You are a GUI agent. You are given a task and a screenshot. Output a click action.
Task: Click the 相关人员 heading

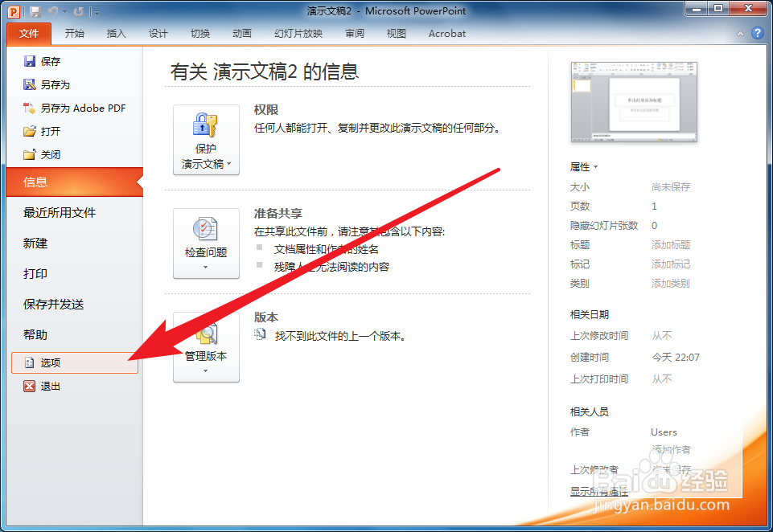coord(590,411)
